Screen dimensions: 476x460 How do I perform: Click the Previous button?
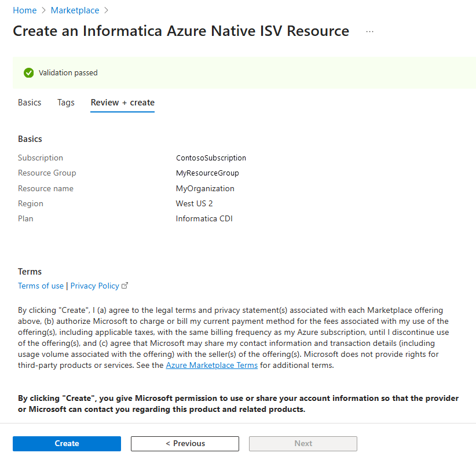pyautogui.click(x=184, y=443)
